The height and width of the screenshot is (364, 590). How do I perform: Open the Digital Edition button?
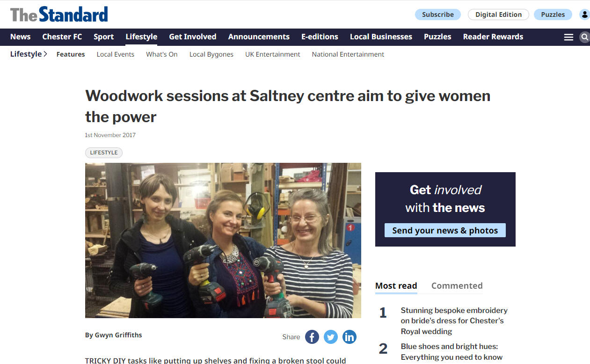pos(498,15)
